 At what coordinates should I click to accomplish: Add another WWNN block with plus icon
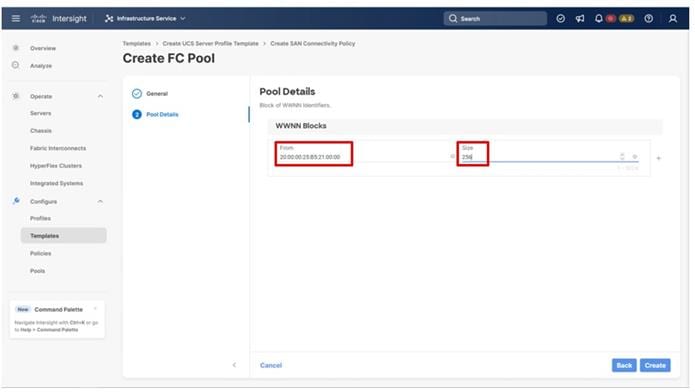[x=658, y=158]
